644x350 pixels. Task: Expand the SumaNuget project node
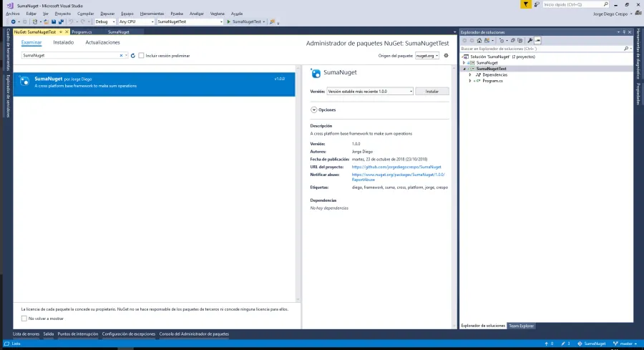464,63
